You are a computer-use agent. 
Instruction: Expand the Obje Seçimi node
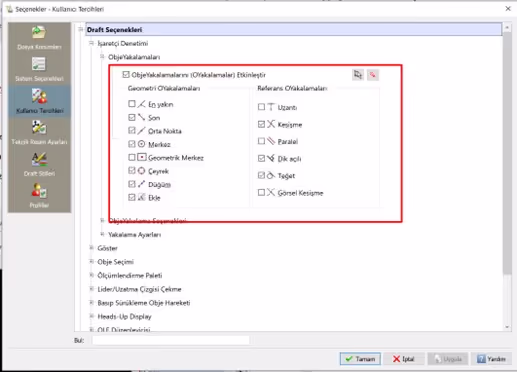tap(91, 261)
